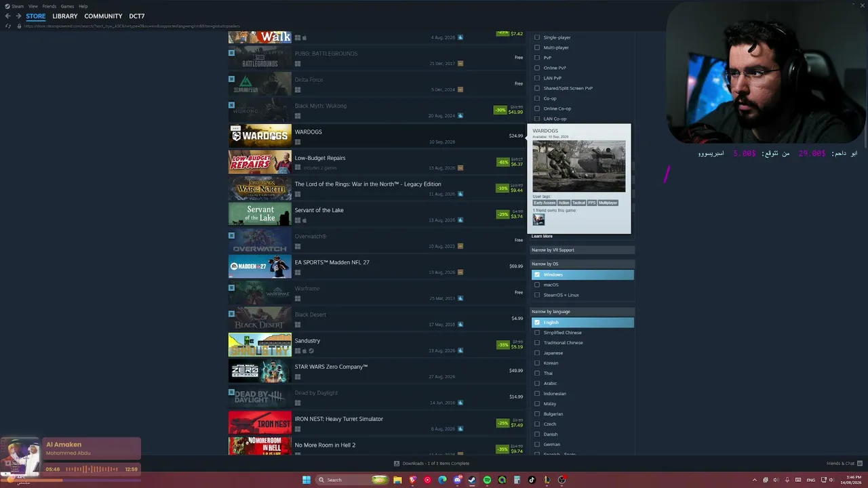Check the SteamOS + Linux filter
Screen dimensions: 868x488
click(537, 295)
